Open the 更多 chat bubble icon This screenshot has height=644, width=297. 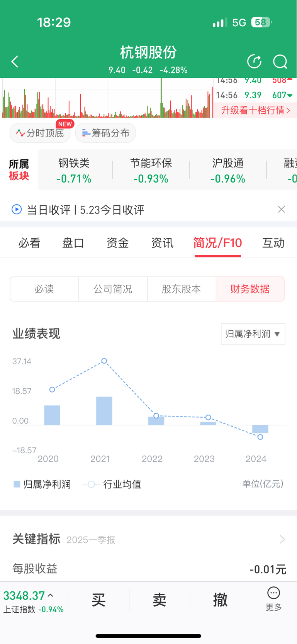click(x=273, y=593)
